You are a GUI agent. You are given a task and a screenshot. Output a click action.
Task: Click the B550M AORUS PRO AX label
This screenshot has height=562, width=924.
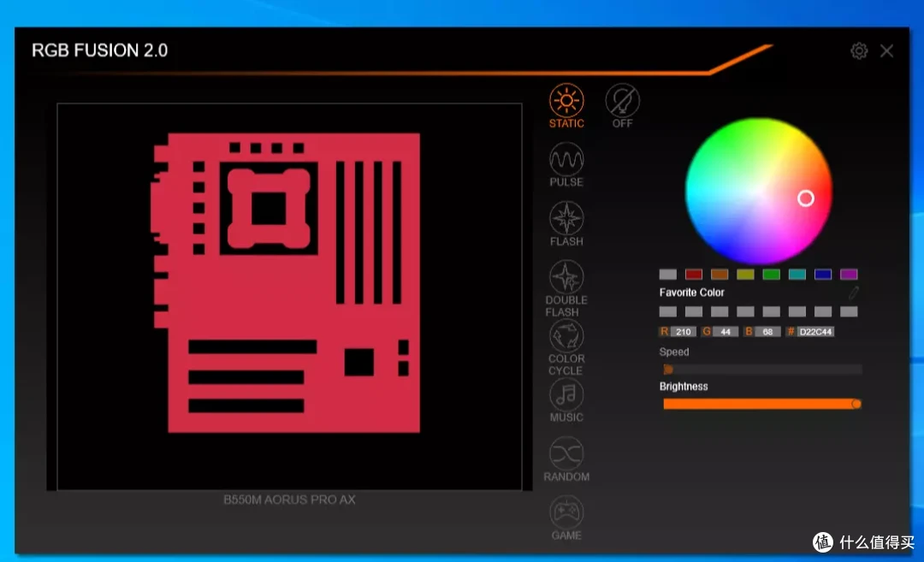click(289, 500)
